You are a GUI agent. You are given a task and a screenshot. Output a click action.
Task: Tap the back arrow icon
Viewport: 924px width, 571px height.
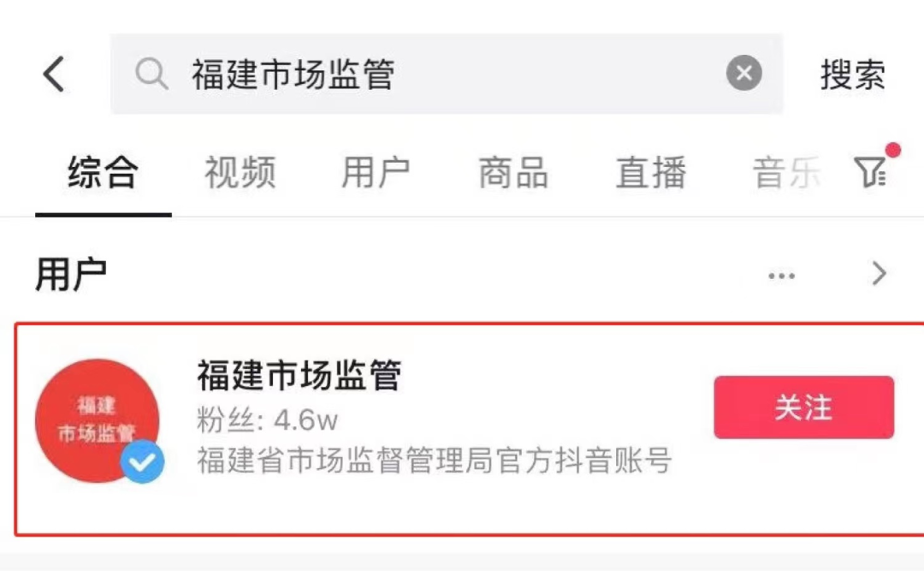pyautogui.click(x=54, y=74)
